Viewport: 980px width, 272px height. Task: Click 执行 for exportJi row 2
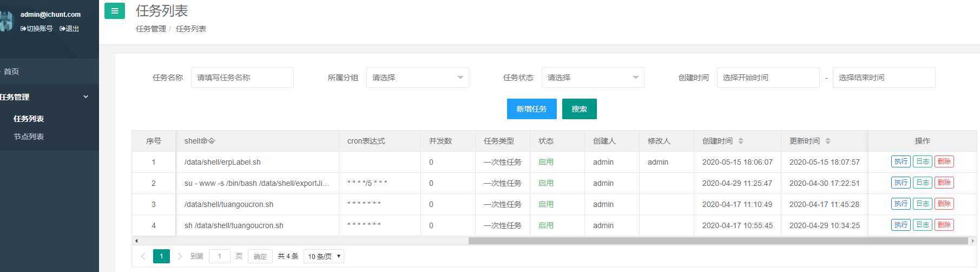(901, 183)
